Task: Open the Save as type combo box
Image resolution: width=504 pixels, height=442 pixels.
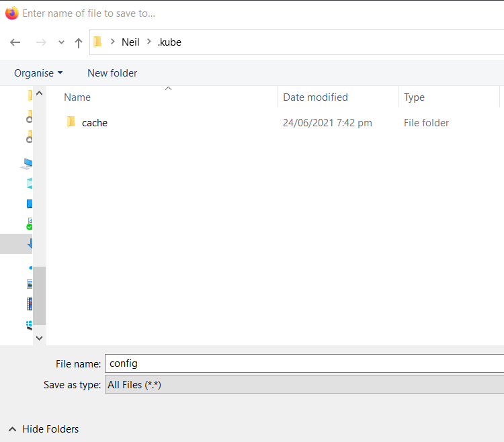Action: coord(304,384)
